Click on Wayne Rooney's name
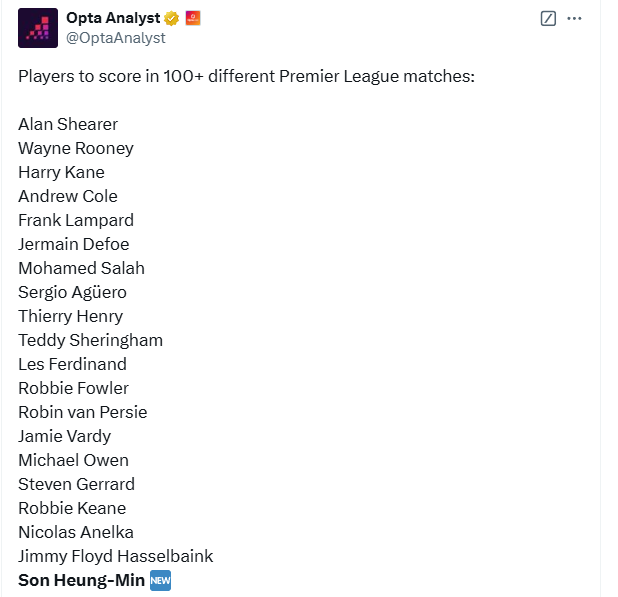This screenshot has width=618, height=597. click(75, 148)
